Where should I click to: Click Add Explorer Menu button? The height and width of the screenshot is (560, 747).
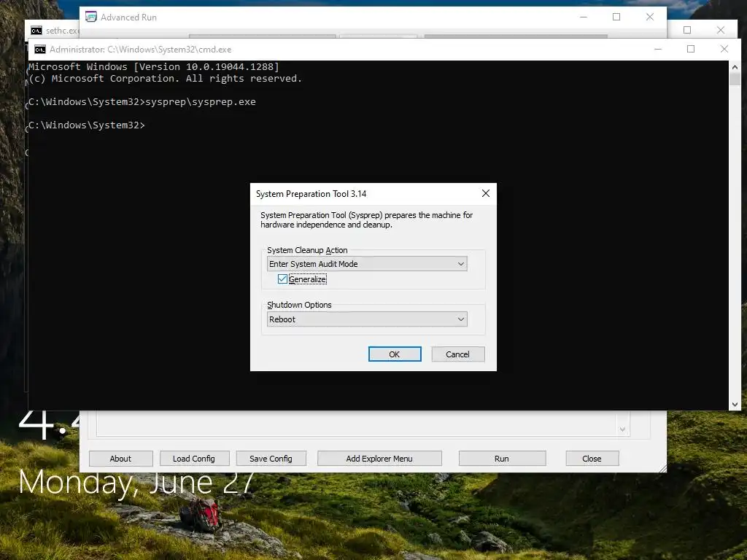[379, 459]
